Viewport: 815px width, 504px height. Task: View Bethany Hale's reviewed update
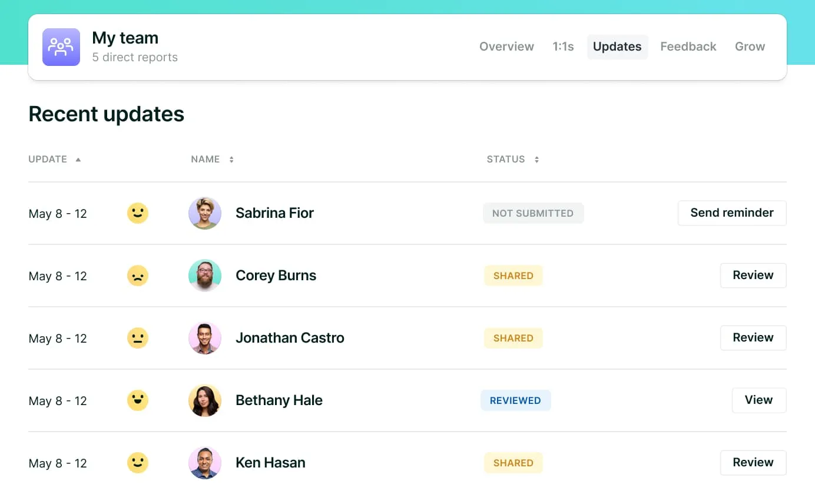pos(758,400)
